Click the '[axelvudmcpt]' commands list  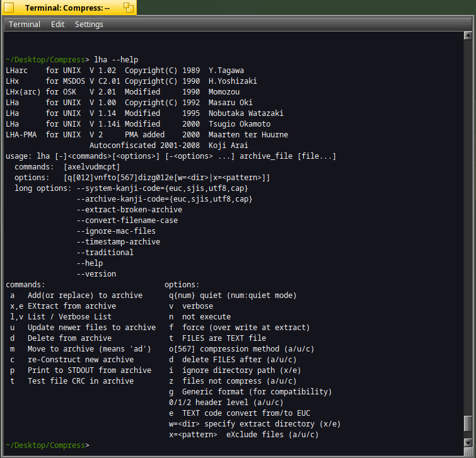[x=91, y=167]
